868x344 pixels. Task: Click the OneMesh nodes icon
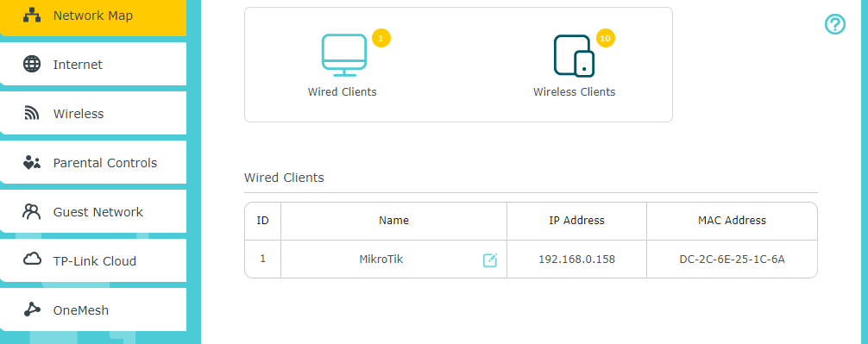pos(32,310)
